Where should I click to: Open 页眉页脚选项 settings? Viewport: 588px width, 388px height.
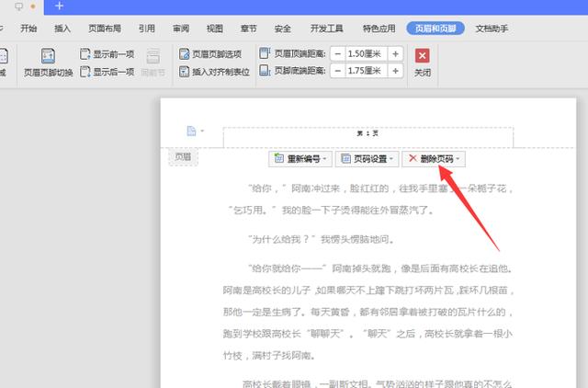click(x=210, y=54)
